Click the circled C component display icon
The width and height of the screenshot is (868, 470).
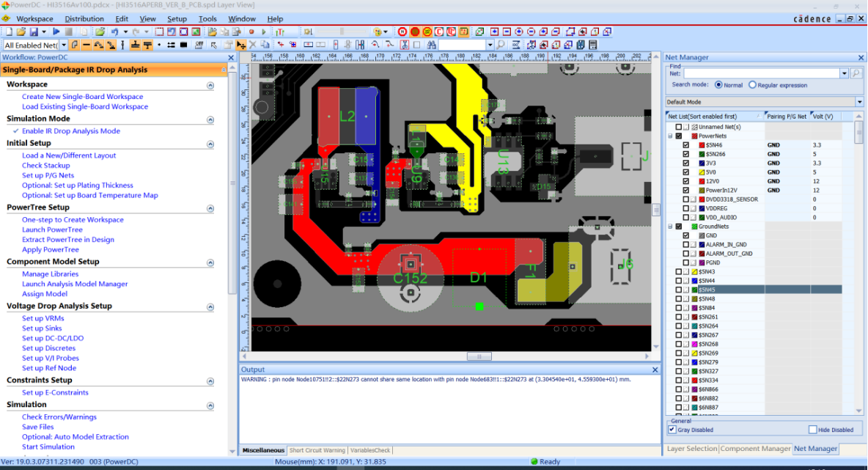(439, 32)
